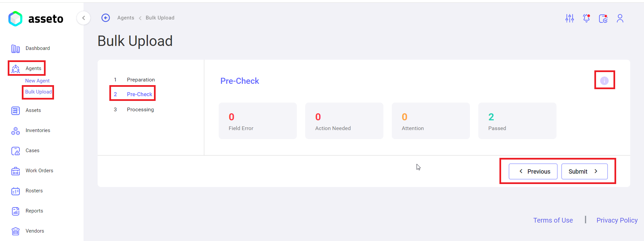This screenshot has height=241, width=644.
Task: Click the Passed results card
Action: click(x=517, y=121)
